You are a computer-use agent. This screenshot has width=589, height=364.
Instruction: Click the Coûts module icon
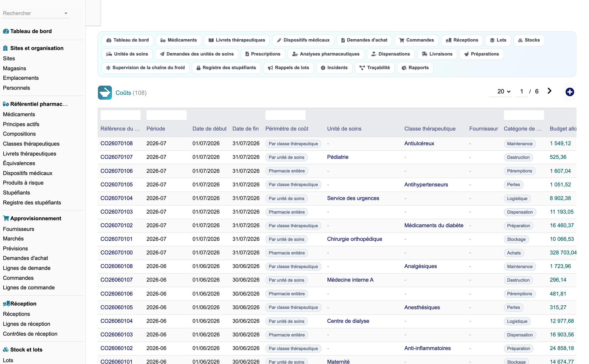(105, 93)
